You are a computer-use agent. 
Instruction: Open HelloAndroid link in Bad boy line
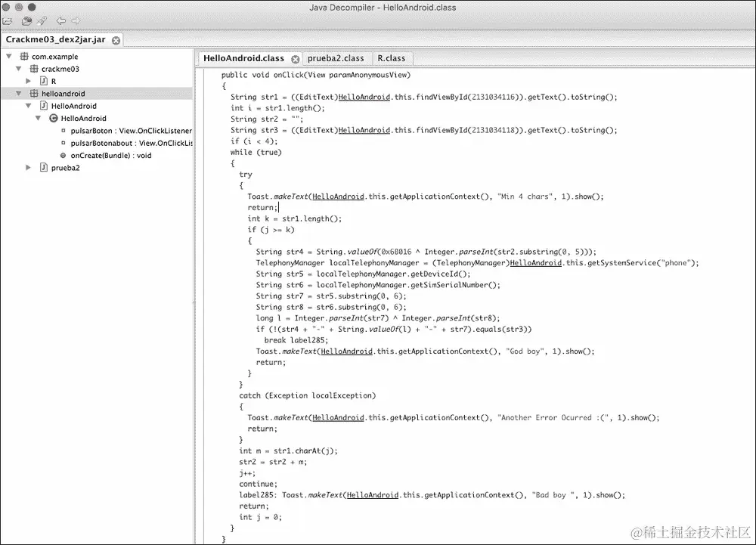click(x=373, y=495)
